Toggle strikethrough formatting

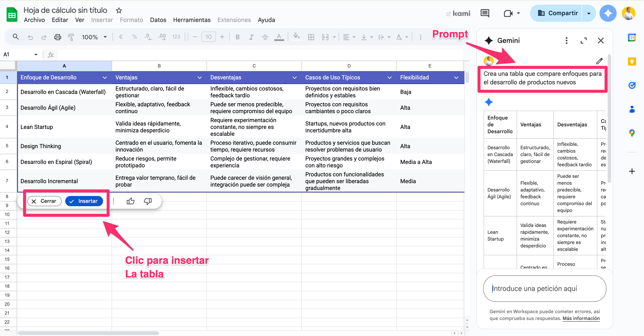pyautogui.click(x=265, y=37)
